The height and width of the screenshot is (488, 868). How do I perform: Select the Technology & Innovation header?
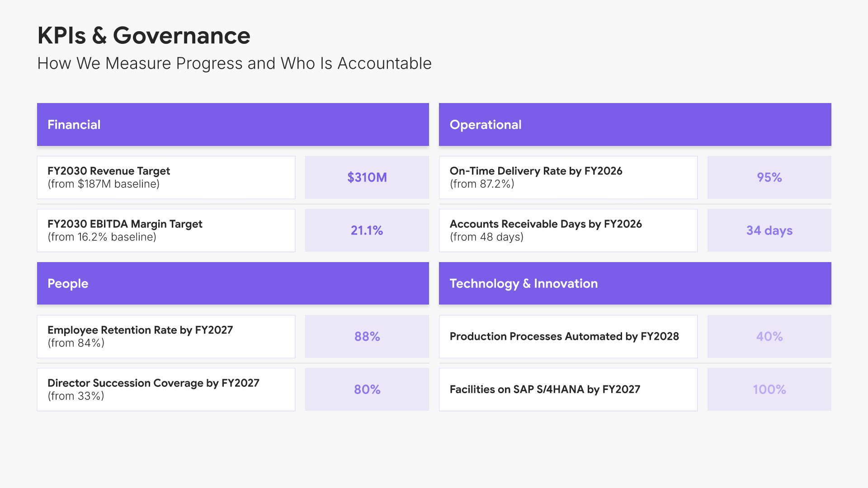click(x=635, y=283)
